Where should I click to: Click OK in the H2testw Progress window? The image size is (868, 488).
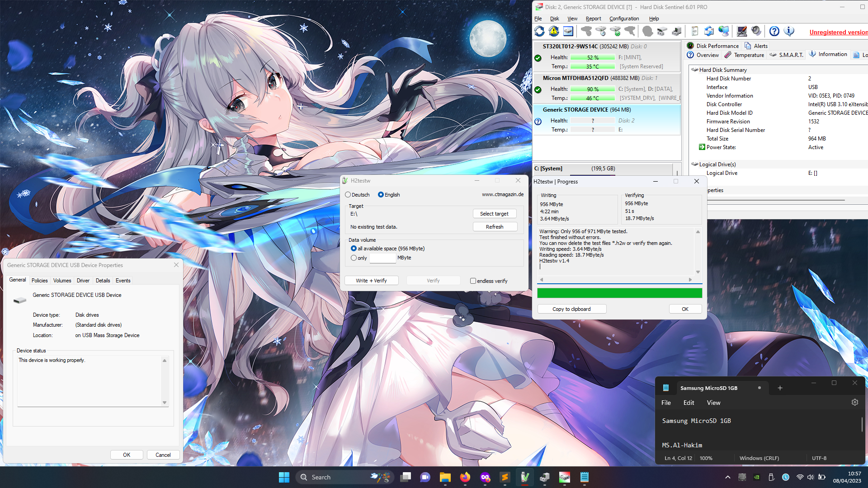685,309
